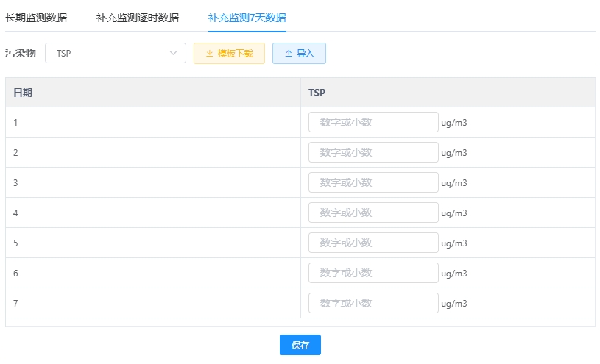This screenshot has height=364, width=600.
Task: Focus the TSP input for day 2
Action: coord(373,152)
